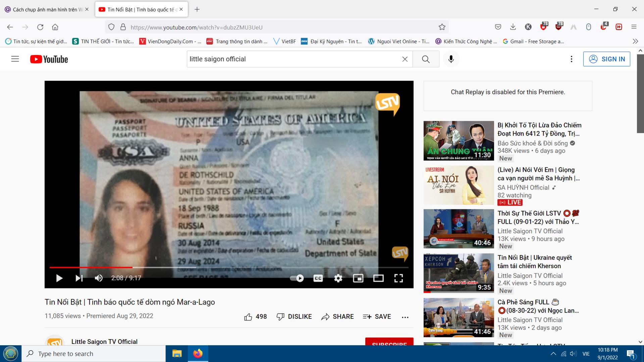This screenshot has height=362, width=644.
Task: Show more bookmarks chevron
Action: (x=635, y=41)
